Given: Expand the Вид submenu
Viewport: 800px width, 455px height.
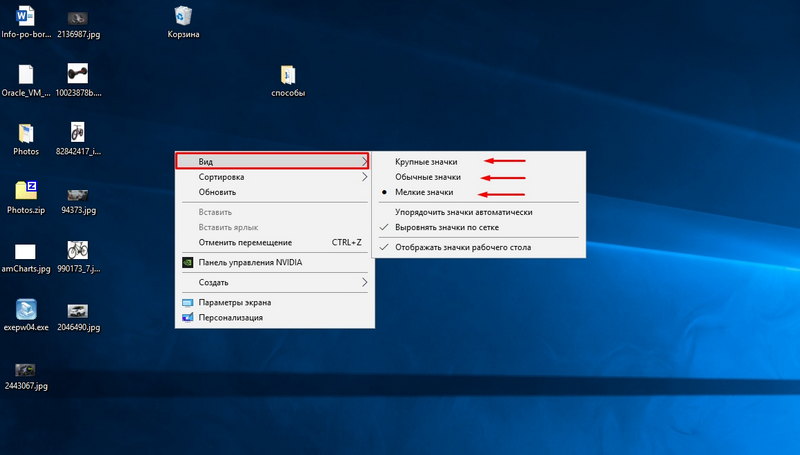Looking at the screenshot, I should click(x=272, y=161).
